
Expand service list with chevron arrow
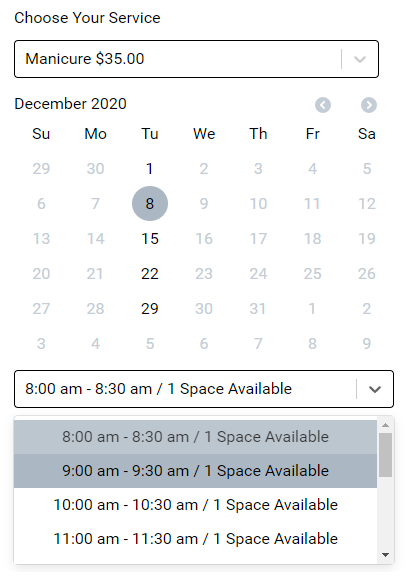[360, 59]
